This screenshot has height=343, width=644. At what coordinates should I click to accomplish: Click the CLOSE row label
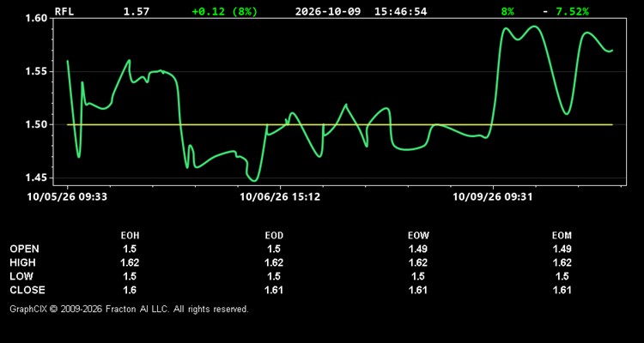27,290
